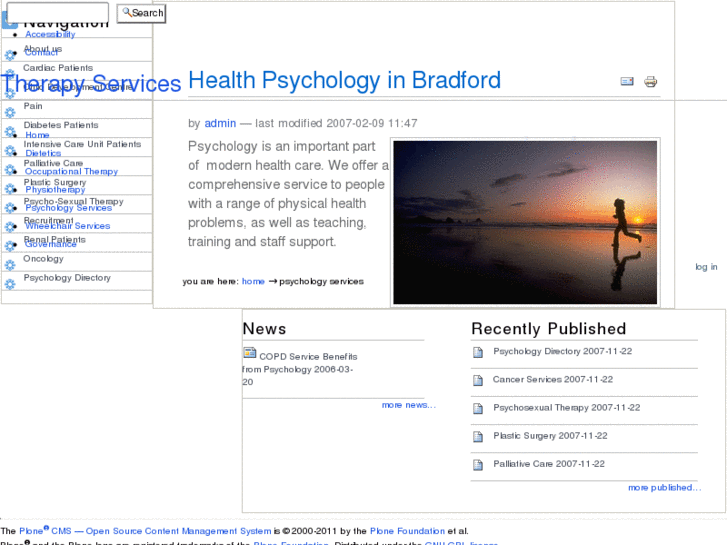This screenshot has height=545, width=727.
Task: Click the document icon next to Psychology Directory 2007-11-22
Action: coord(478,352)
